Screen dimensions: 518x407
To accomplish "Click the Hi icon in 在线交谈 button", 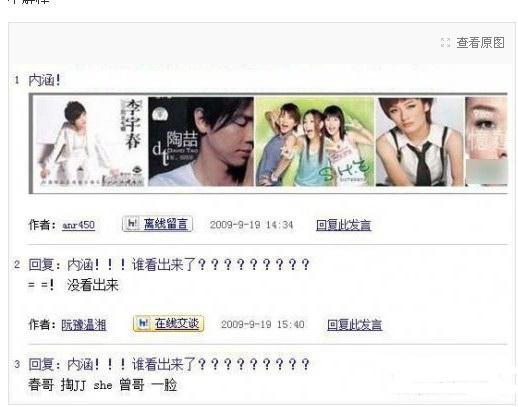I will (144, 323).
